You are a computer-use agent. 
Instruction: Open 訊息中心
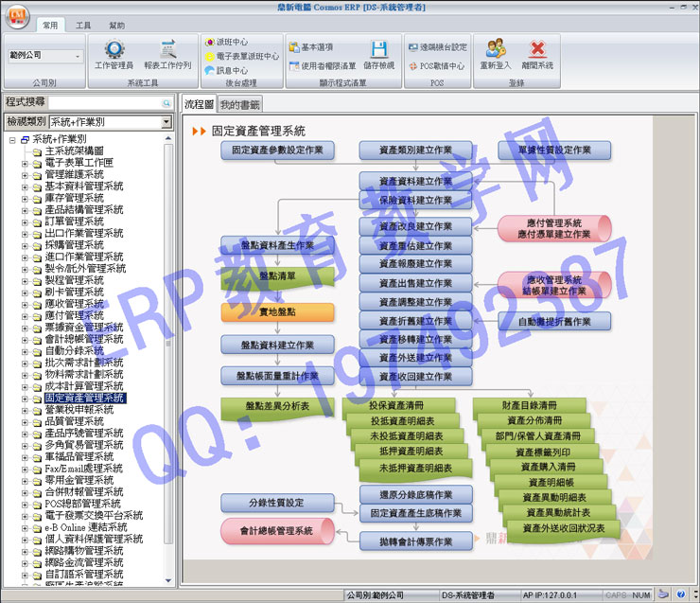click(226, 71)
